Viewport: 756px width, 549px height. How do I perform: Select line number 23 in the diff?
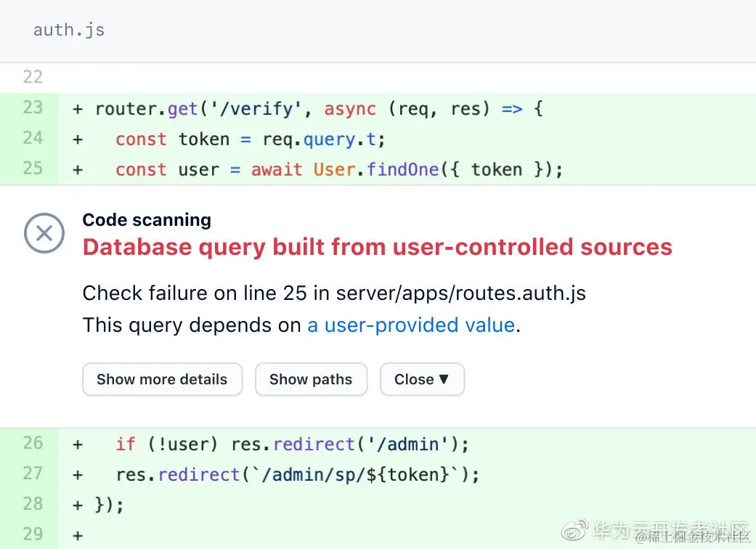33,108
